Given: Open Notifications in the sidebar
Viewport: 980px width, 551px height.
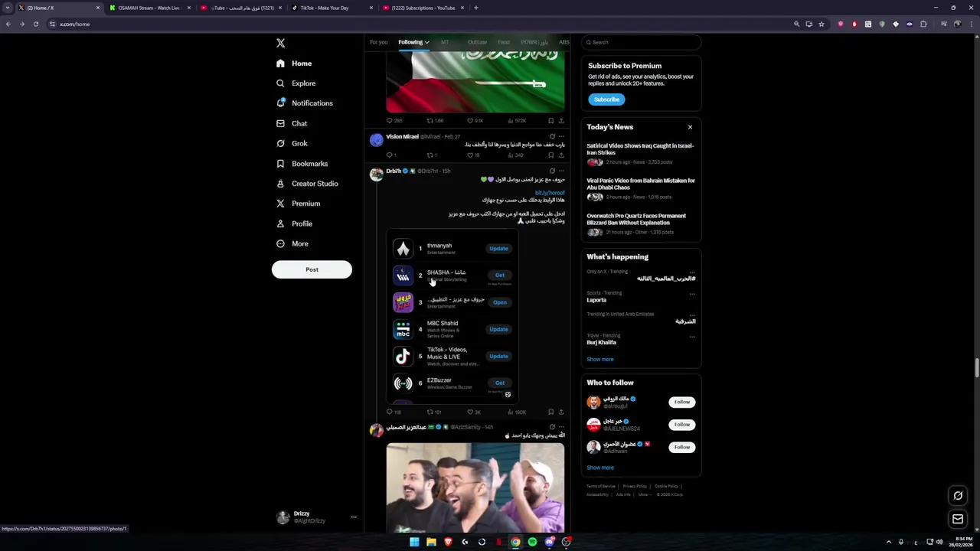Looking at the screenshot, I should click(305, 103).
